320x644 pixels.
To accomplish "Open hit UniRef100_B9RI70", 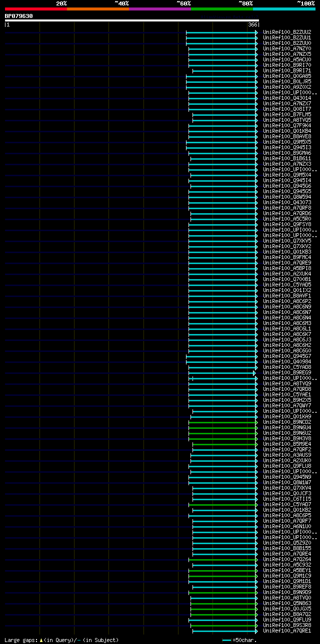I will pos(287,65).
